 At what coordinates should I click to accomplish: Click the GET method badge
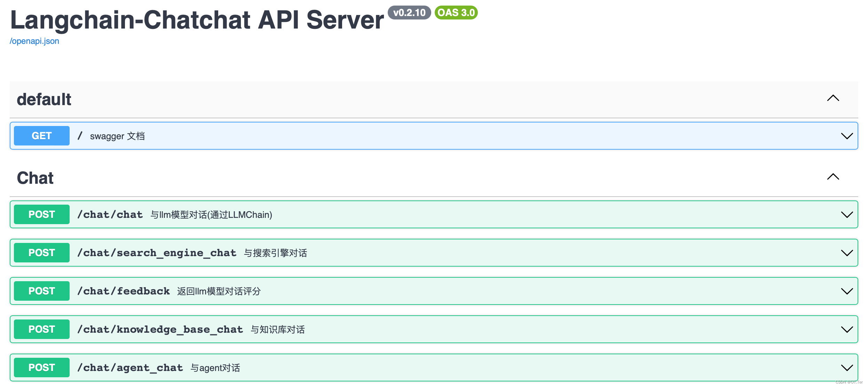[42, 136]
